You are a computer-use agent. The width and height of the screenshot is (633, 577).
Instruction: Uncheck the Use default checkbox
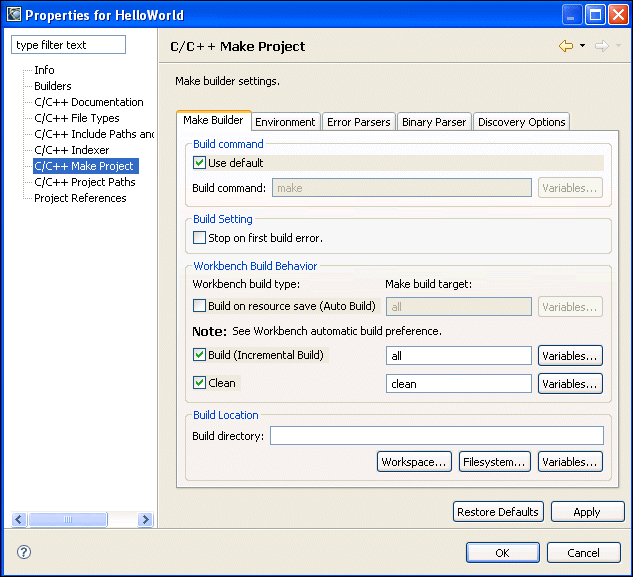[x=200, y=163]
